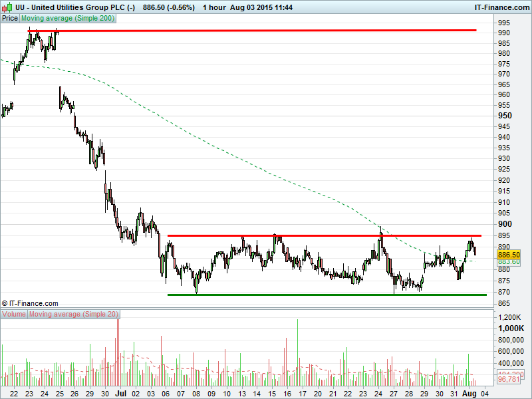Click the yellow 886.50 current price tag
Viewport: 532px width, 399px height.
pos(508,255)
